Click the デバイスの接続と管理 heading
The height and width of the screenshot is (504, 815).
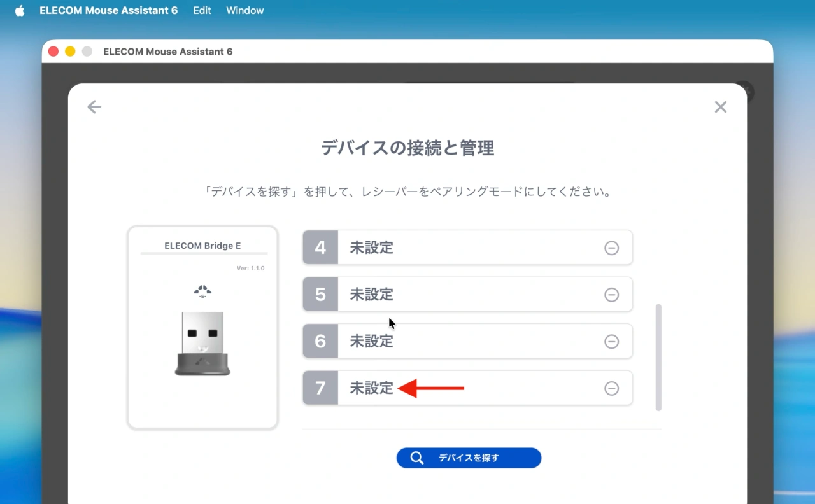[x=407, y=148]
